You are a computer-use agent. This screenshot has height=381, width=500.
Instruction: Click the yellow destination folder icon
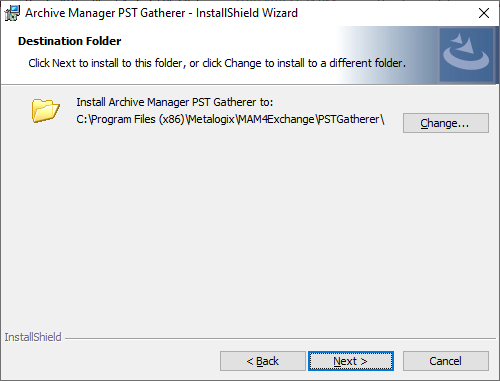pos(46,110)
